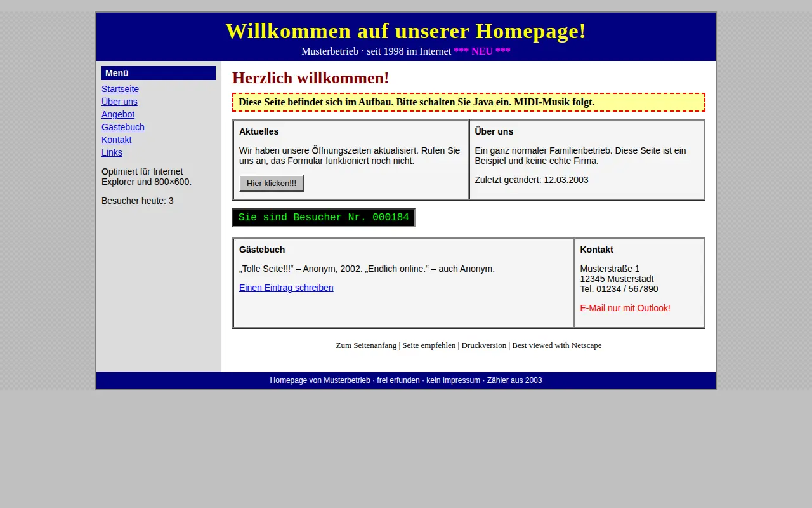Click the 'Aktuelles' box heading
The width and height of the screenshot is (812, 508).
[x=259, y=131]
